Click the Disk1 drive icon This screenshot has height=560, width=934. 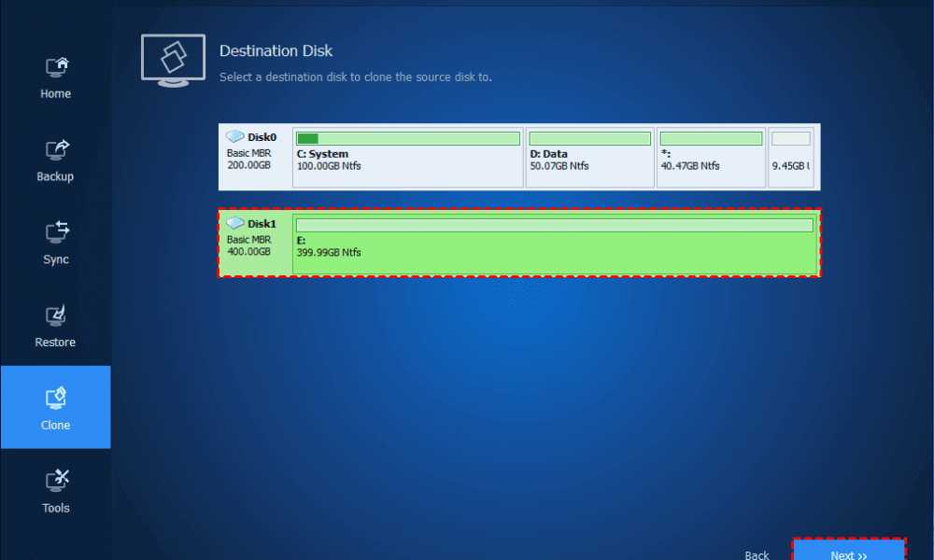click(x=235, y=223)
